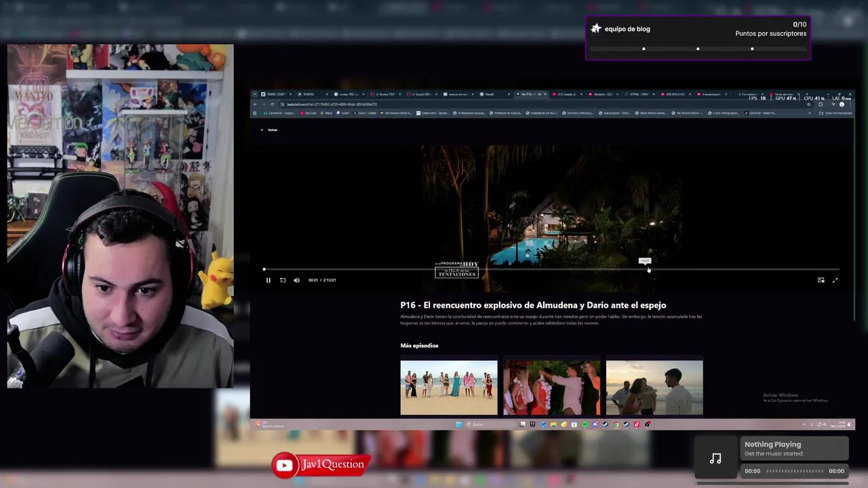Open the Twitch bookmark
868x488 pixels.
(x=343, y=113)
